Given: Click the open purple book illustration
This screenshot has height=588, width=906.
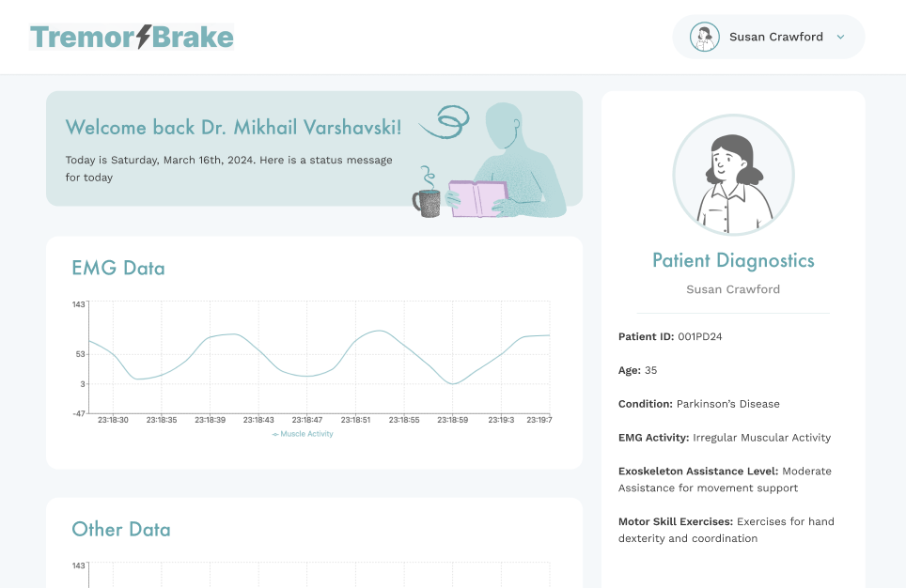Looking at the screenshot, I should [x=477, y=198].
